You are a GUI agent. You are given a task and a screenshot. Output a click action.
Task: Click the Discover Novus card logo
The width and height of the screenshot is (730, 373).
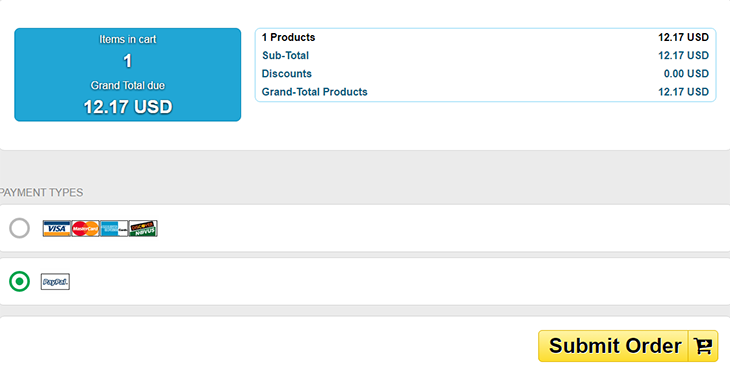(143, 229)
